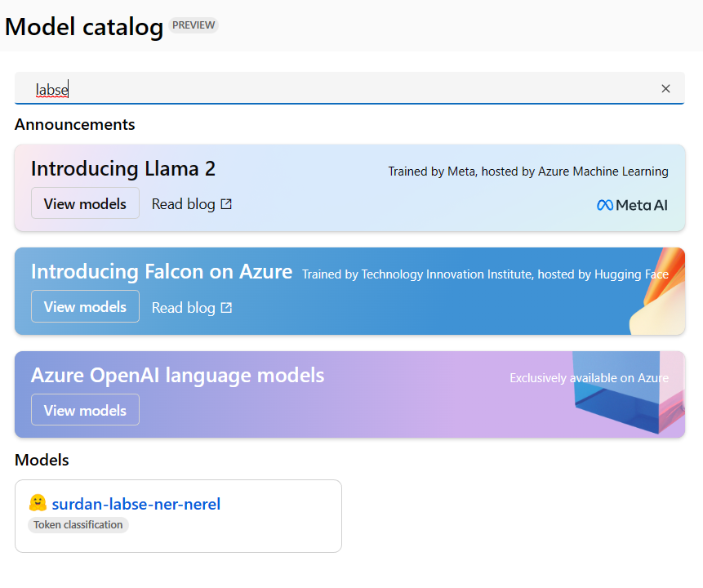This screenshot has width=703, height=588.
Task: Open View models in Falcon on Azure banner
Action: tap(85, 307)
